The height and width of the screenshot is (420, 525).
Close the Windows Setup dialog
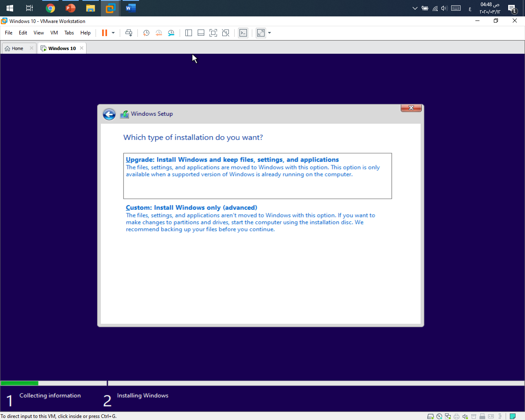[x=411, y=108]
